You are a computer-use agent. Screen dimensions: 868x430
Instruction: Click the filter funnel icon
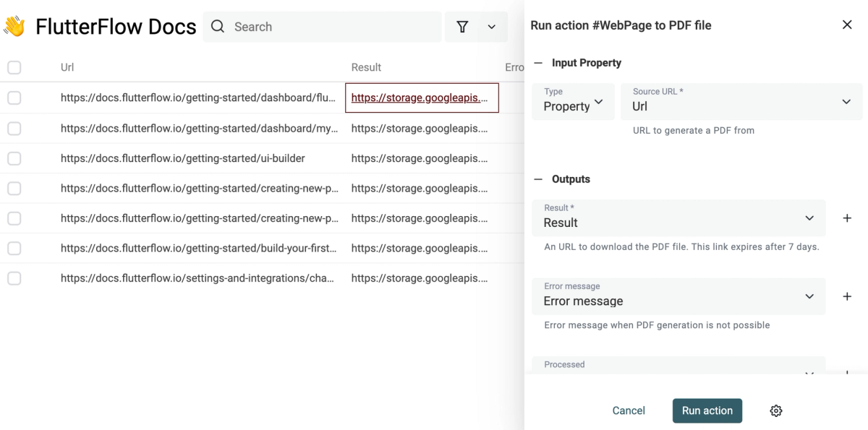tap(462, 27)
